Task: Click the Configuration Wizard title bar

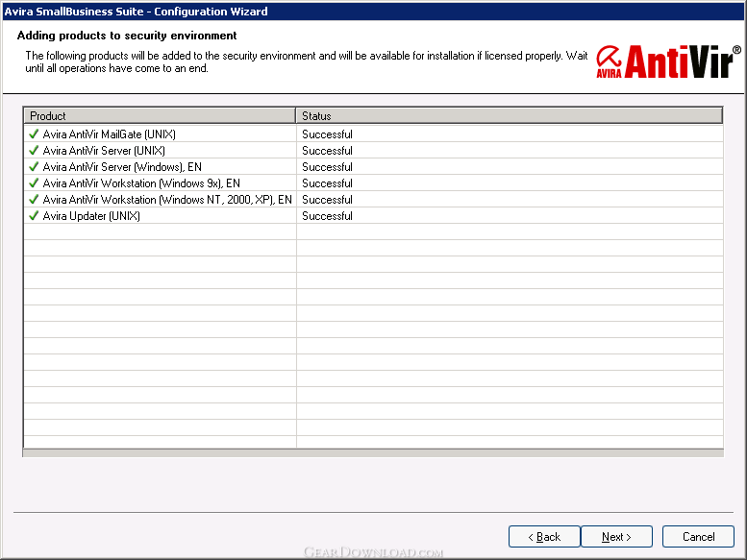Action: coord(373,11)
